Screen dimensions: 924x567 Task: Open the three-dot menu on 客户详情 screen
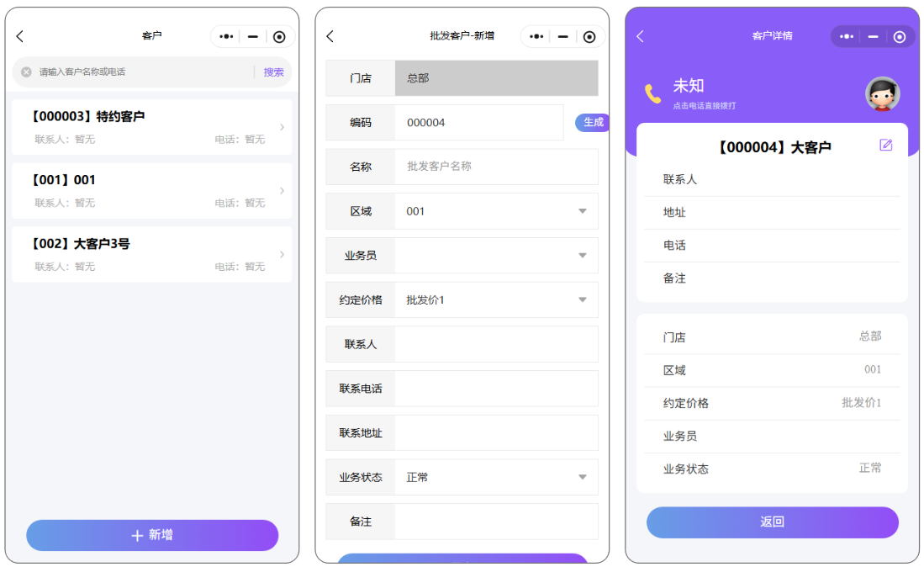(847, 36)
